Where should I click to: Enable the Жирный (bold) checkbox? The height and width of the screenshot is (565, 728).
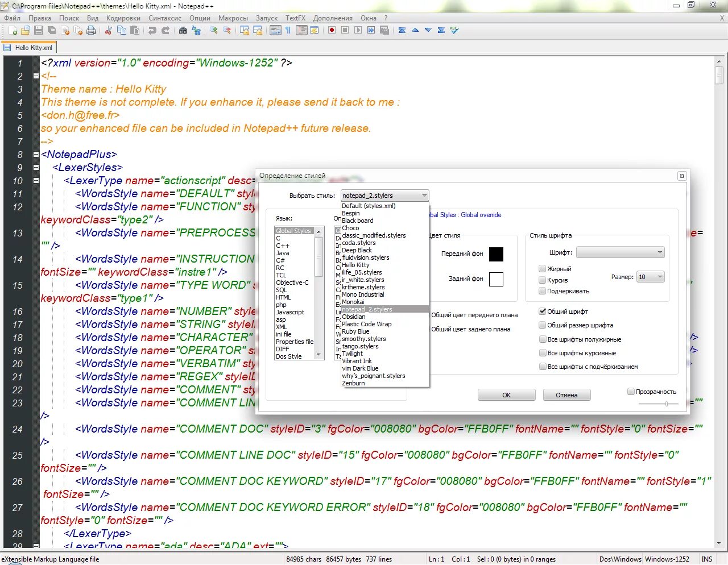point(542,269)
